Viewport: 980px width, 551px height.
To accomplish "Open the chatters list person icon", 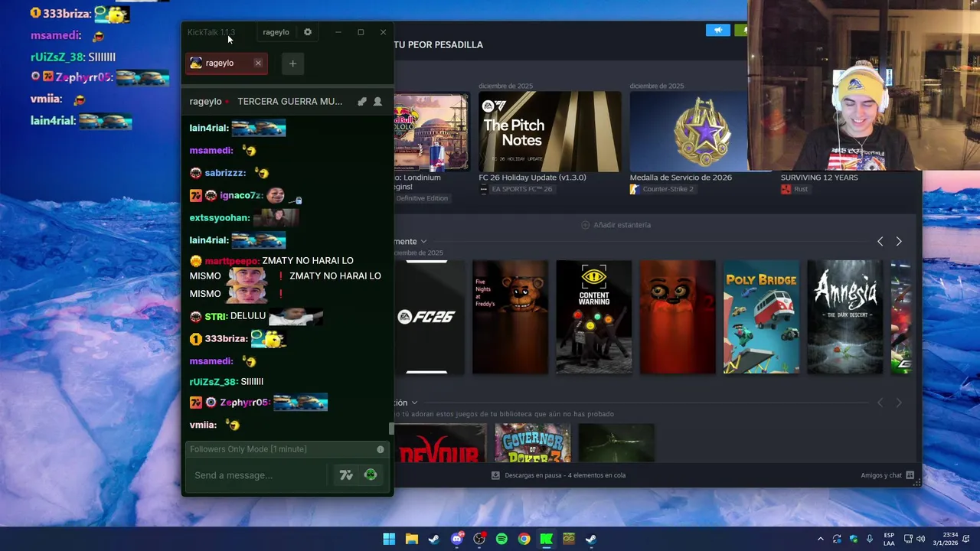I will [377, 101].
